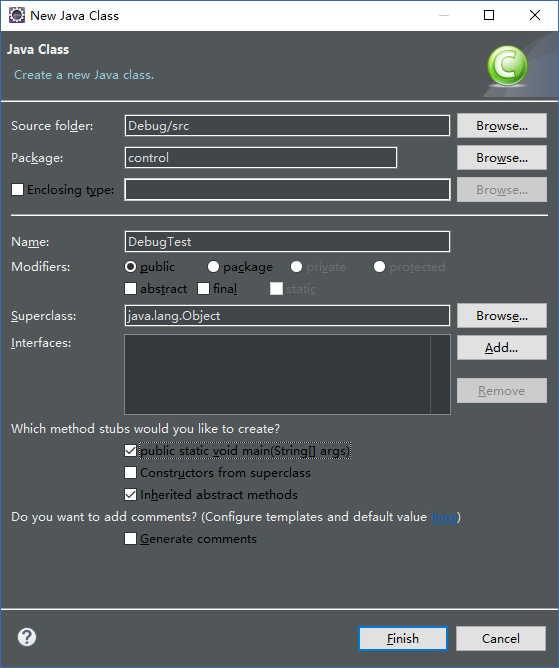This screenshot has height=668, width=559.
Task: Toggle the final modifier checkbox
Action: (x=204, y=289)
